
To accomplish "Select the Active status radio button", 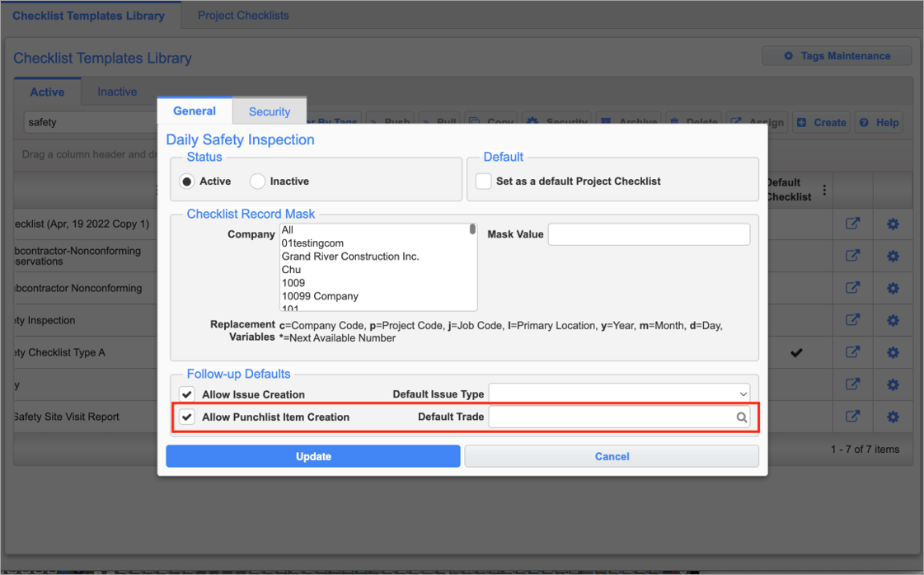I will 187,181.
